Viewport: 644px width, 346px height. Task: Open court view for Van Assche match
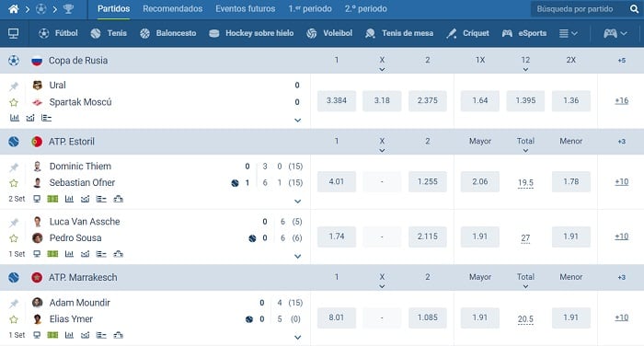pyautogui.click(x=52, y=254)
